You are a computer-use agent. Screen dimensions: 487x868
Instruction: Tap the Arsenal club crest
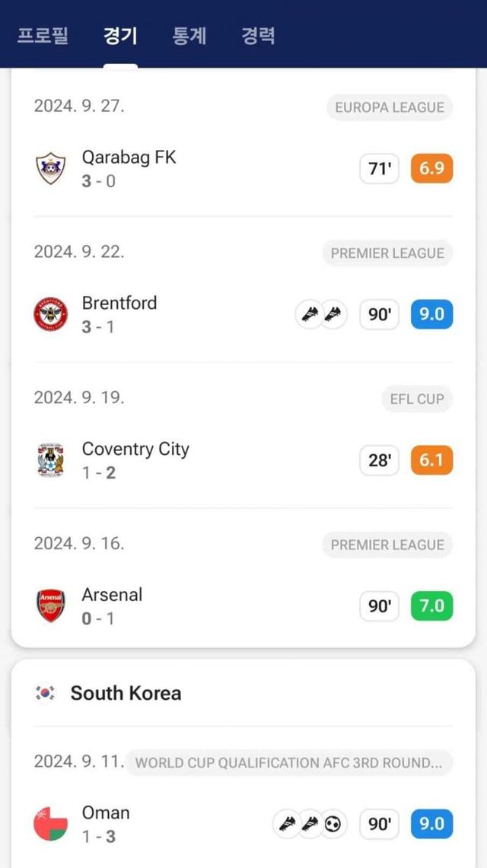click(x=51, y=606)
